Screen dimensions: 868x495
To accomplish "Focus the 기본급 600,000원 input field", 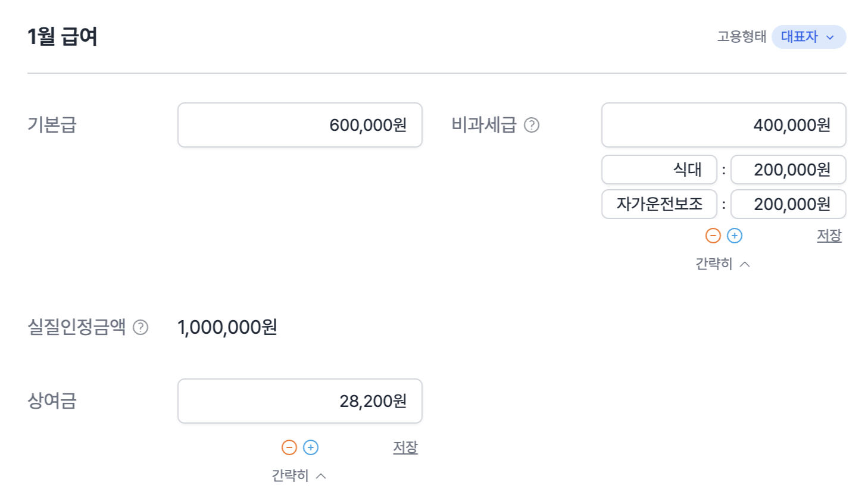I will click(x=299, y=125).
